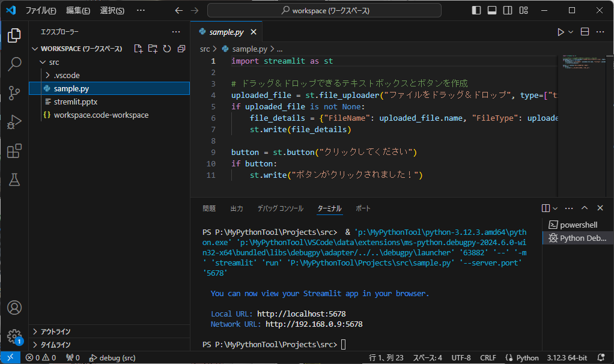Open the Search view in activity bar

tap(14, 64)
